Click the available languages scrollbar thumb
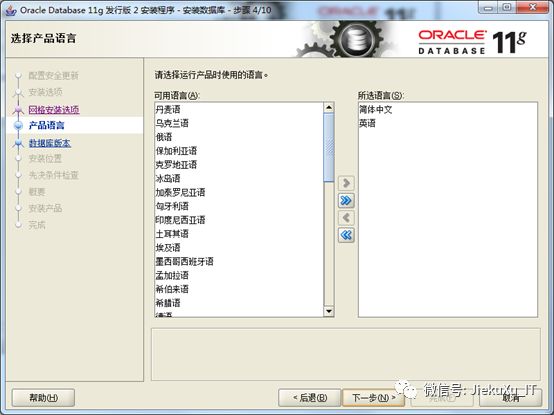Image resolution: width=554 pixels, height=415 pixels. (x=329, y=148)
